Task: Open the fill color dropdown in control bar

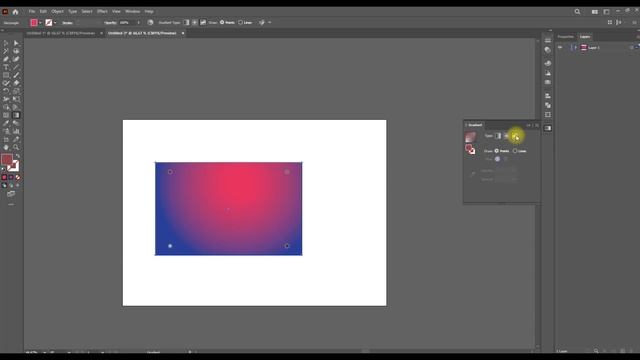Action: (x=40, y=23)
